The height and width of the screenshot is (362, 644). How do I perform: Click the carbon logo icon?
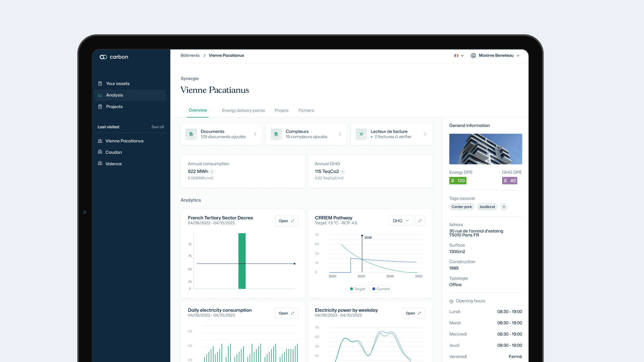coord(103,57)
